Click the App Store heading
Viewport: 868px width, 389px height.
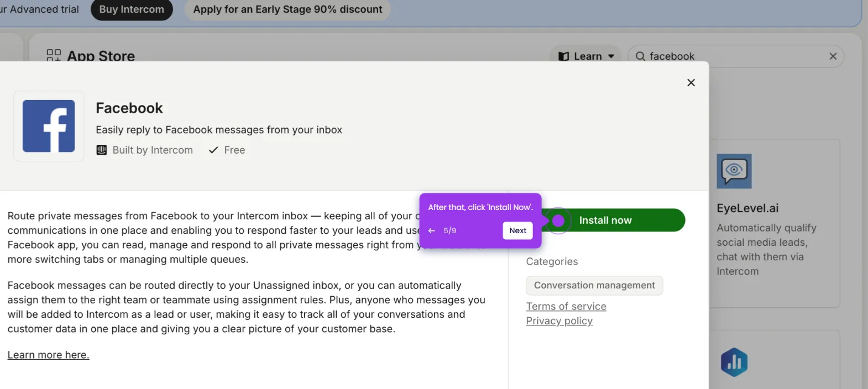point(101,56)
